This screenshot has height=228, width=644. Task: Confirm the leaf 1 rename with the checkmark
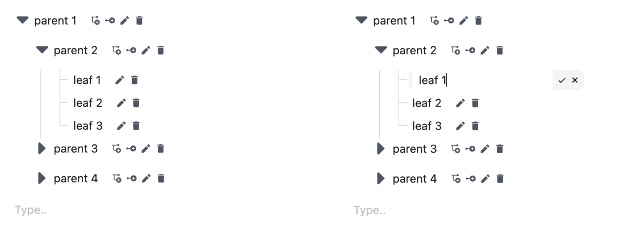(562, 80)
